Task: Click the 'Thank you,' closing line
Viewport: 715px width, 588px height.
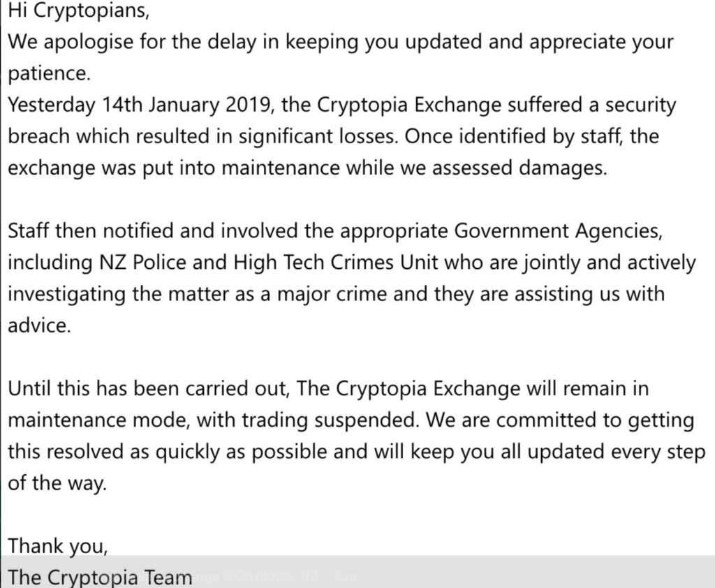Action: 58,547
